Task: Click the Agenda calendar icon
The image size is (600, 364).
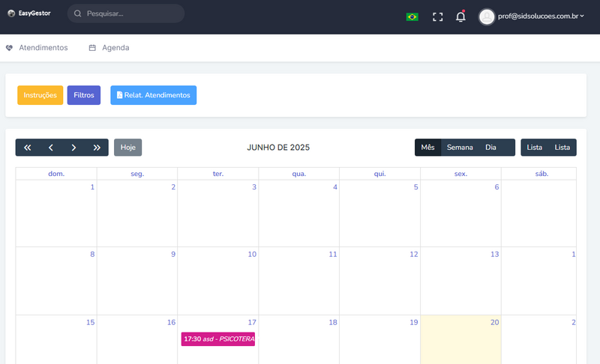Action: coord(92,48)
